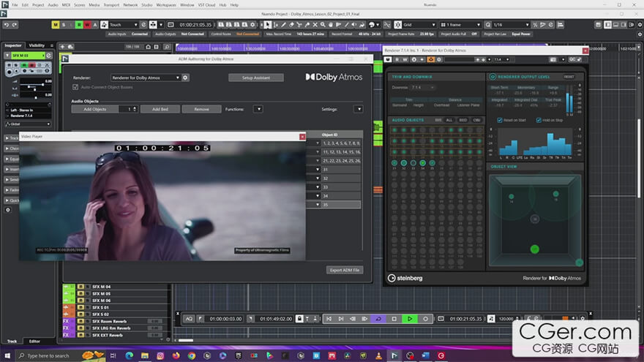Viewport: 644px width, 362px height.
Task: Select Object ID row 31
Action: [341, 169]
